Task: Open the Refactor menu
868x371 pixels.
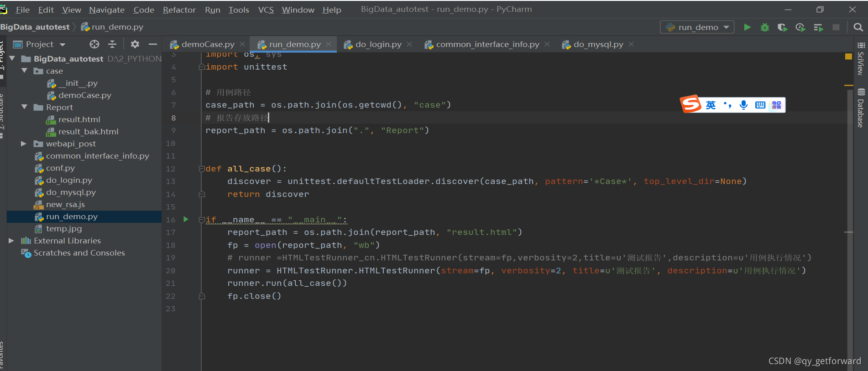Action: (x=179, y=10)
